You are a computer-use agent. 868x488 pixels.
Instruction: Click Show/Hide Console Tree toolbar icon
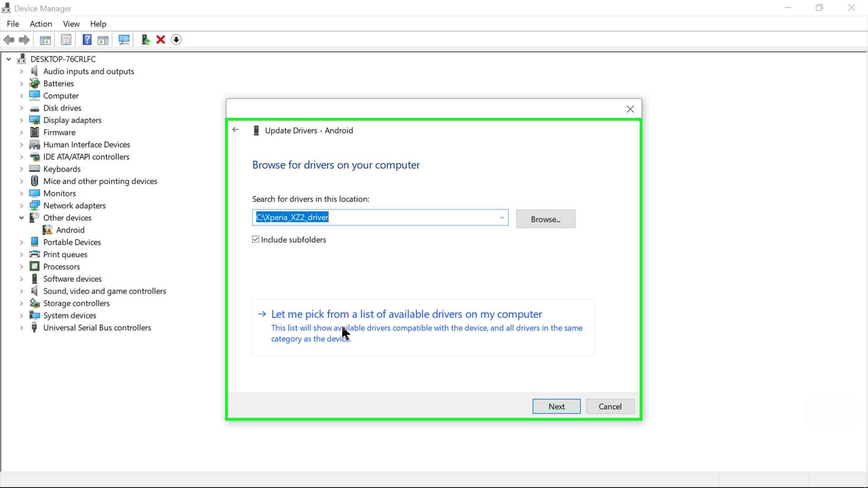click(45, 40)
